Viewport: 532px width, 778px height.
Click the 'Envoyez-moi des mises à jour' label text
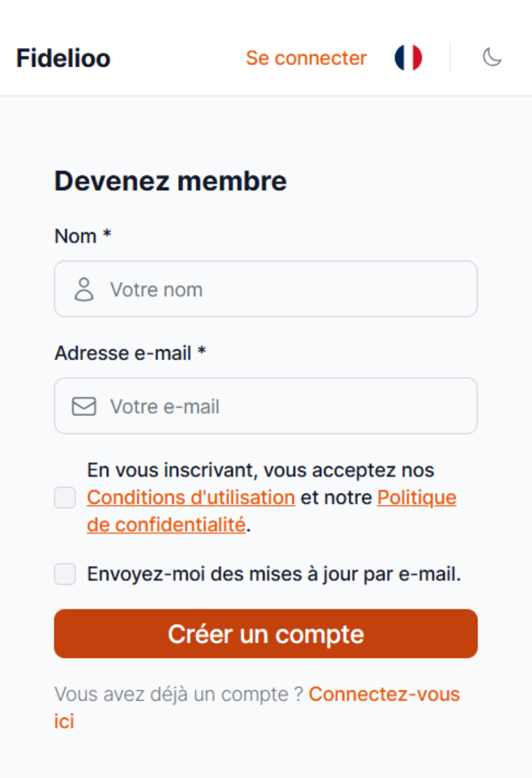[274, 574]
